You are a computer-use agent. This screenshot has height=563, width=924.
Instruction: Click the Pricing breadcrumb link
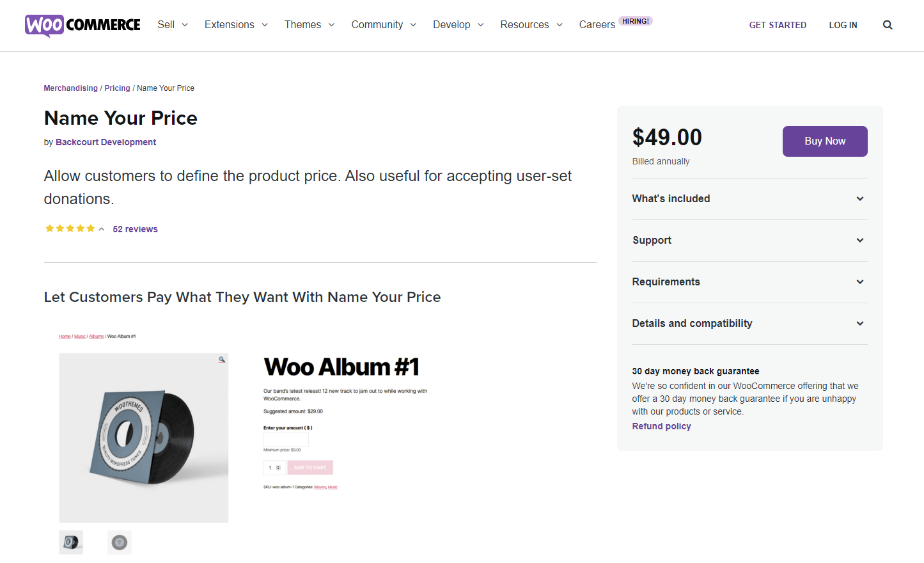[x=117, y=88]
